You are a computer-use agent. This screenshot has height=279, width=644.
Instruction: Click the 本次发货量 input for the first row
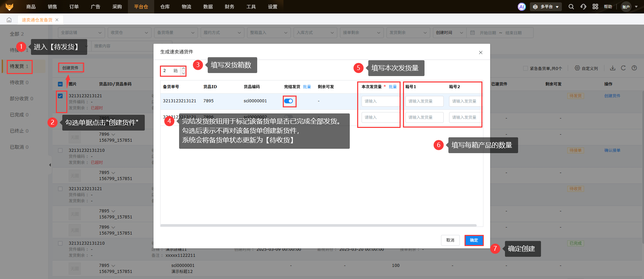pos(380,101)
